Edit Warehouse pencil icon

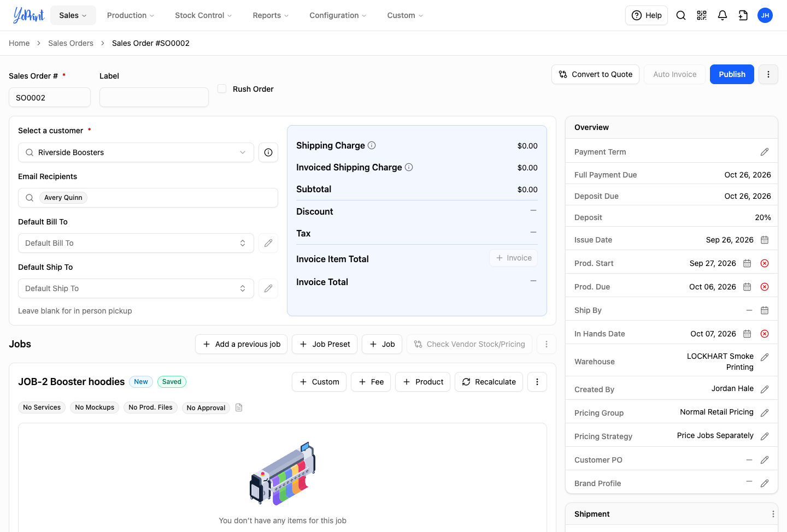[x=765, y=357]
